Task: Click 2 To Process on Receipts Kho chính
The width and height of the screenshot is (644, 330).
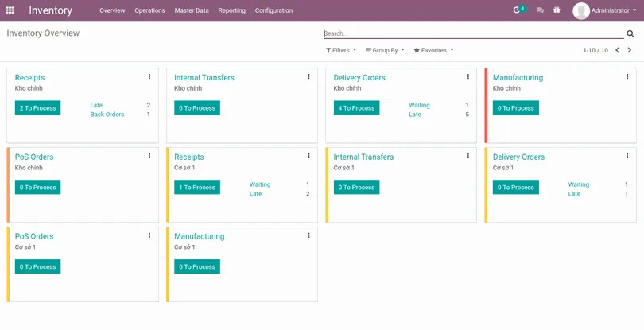Action: pyautogui.click(x=38, y=108)
